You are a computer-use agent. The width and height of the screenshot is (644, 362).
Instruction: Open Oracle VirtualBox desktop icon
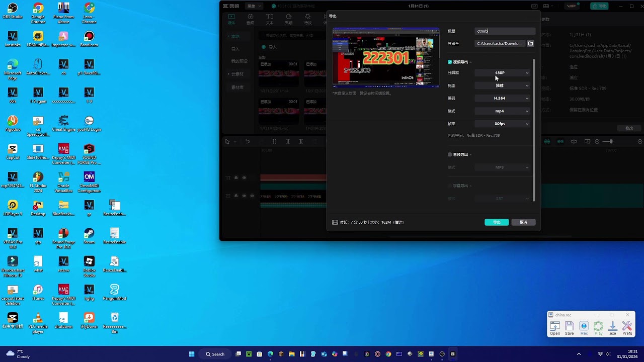click(64, 182)
